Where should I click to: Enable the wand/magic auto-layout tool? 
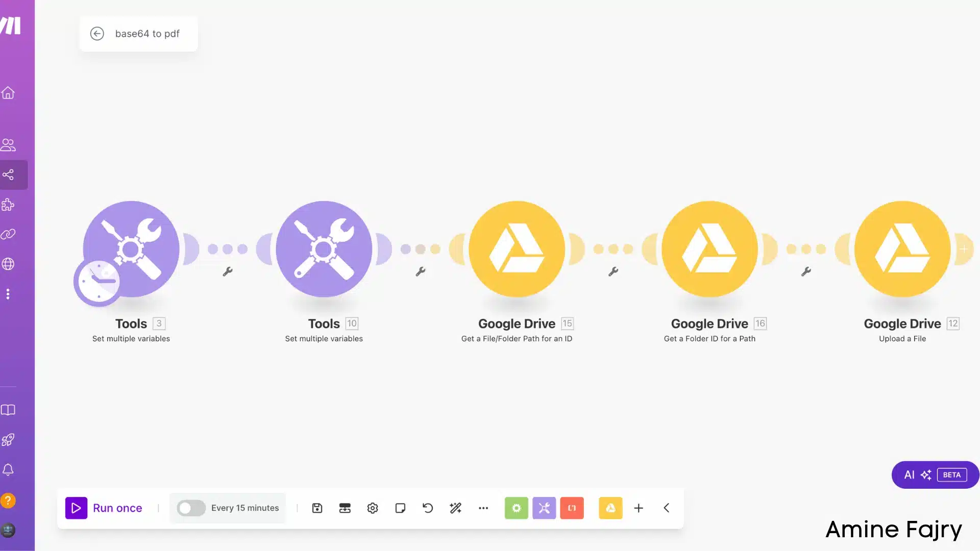456,508
